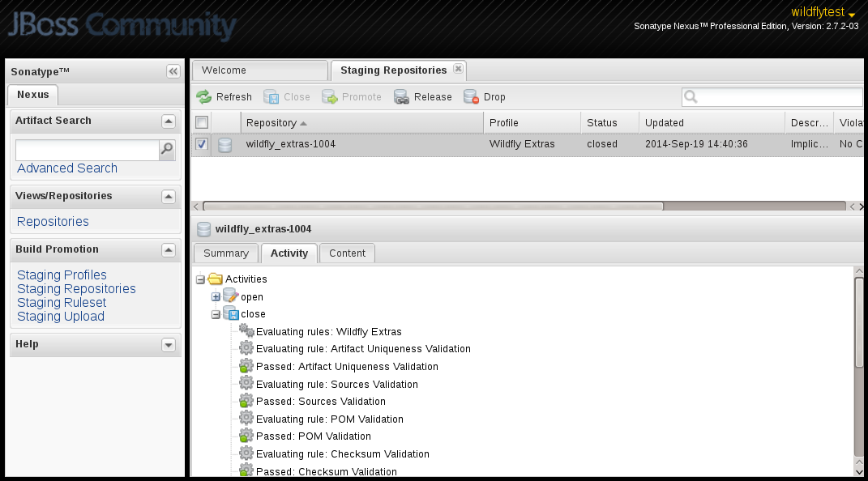The width and height of the screenshot is (868, 481).
Task: Open the Repositories link
Action: coord(53,222)
